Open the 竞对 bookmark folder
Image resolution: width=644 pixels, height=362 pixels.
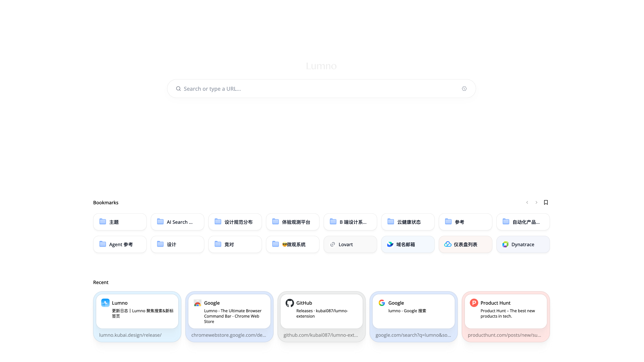(x=235, y=244)
